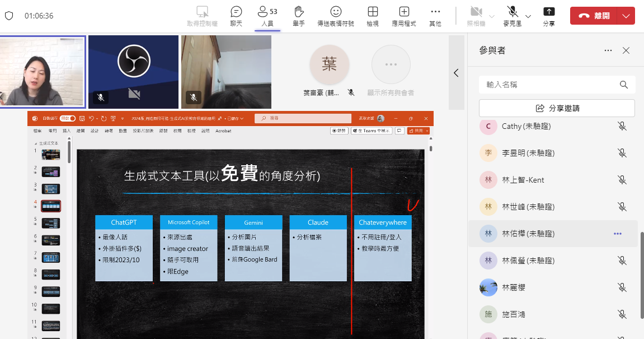Image resolution: width=644 pixels, height=339 pixels.
Task: Close the 參與者 panel
Action: pyautogui.click(x=626, y=50)
